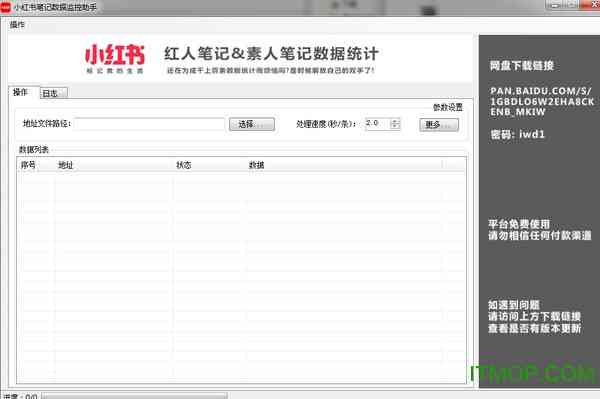
Task: Switch to the 日志 tab
Action: pos(54,93)
